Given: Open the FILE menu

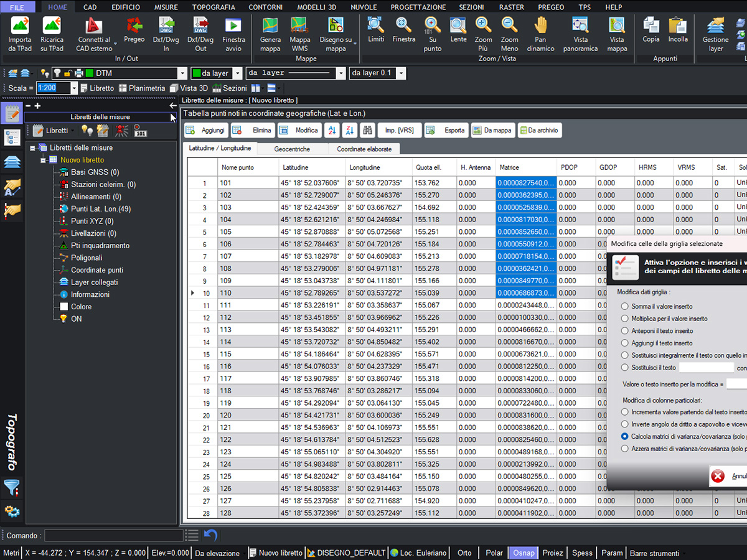Looking at the screenshot, I should tap(17, 7).
